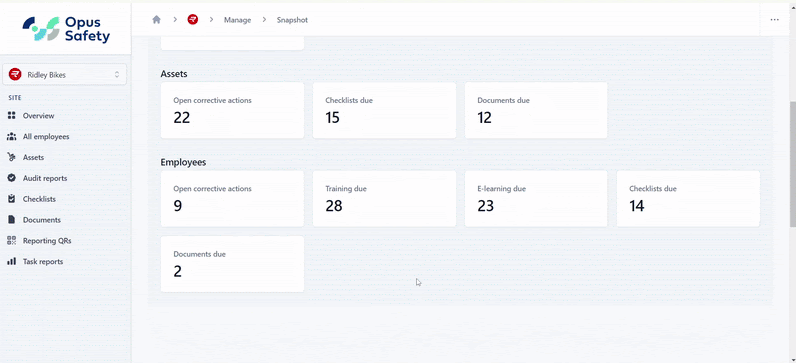Image resolution: width=796 pixels, height=363 pixels.
Task: Click the Ridley Bikes red logo in selector
Action: click(15, 75)
